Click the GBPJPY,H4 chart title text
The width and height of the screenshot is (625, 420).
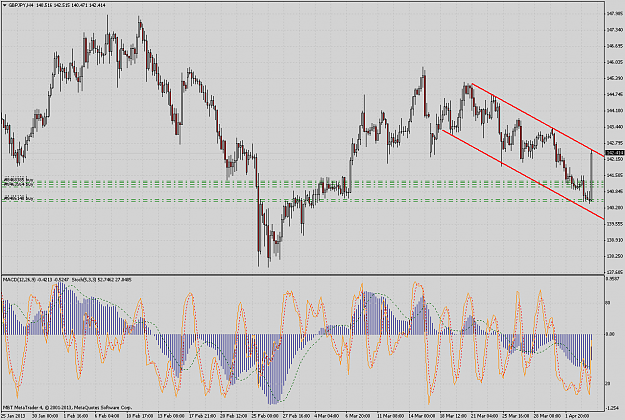pos(21,6)
